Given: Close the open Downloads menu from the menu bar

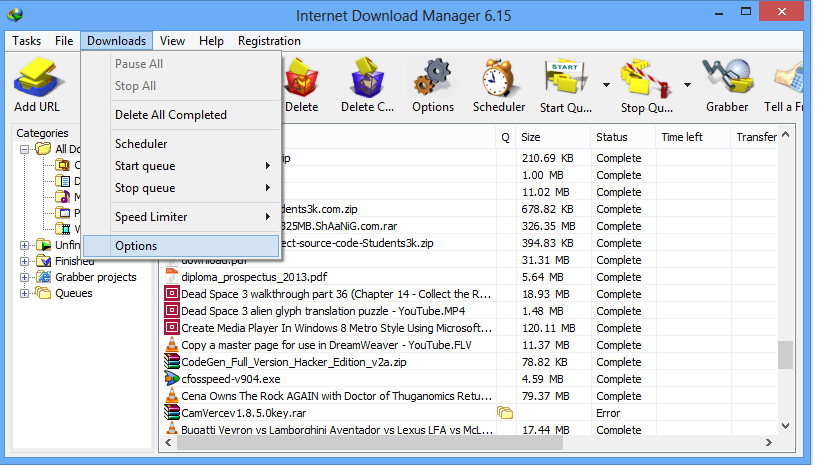Looking at the screenshot, I should click(116, 41).
